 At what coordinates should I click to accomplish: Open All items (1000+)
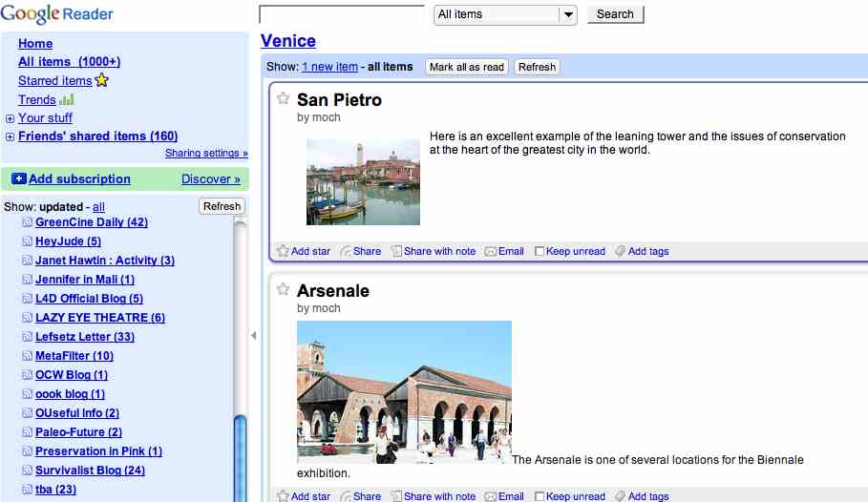69,61
